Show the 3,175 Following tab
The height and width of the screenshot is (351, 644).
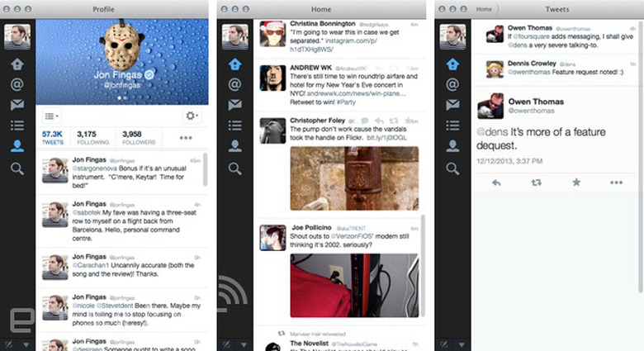(92, 137)
